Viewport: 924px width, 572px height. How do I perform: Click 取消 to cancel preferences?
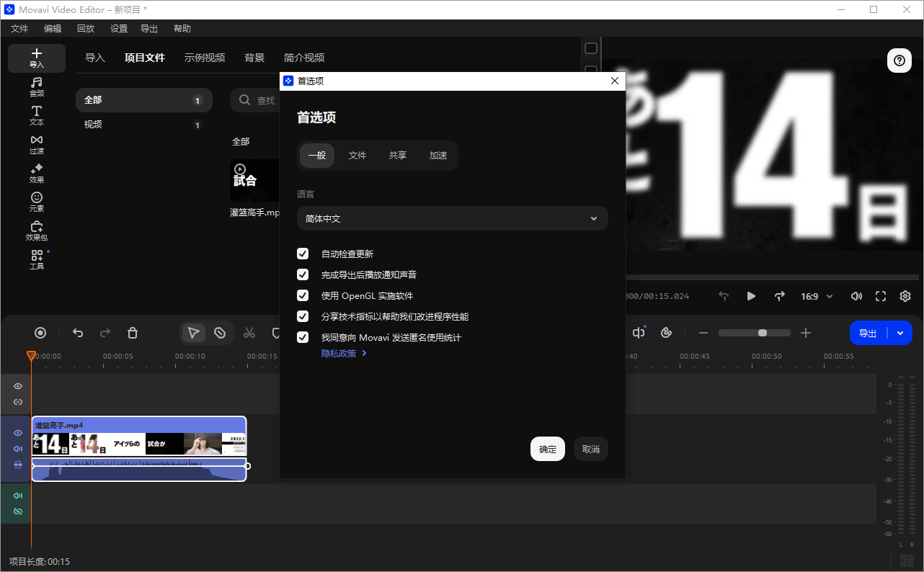591,449
